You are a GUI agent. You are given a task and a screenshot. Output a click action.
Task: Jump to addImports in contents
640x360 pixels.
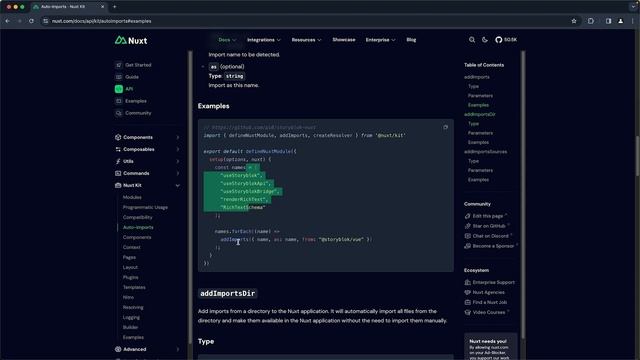pyautogui.click(x=477, y=77)
